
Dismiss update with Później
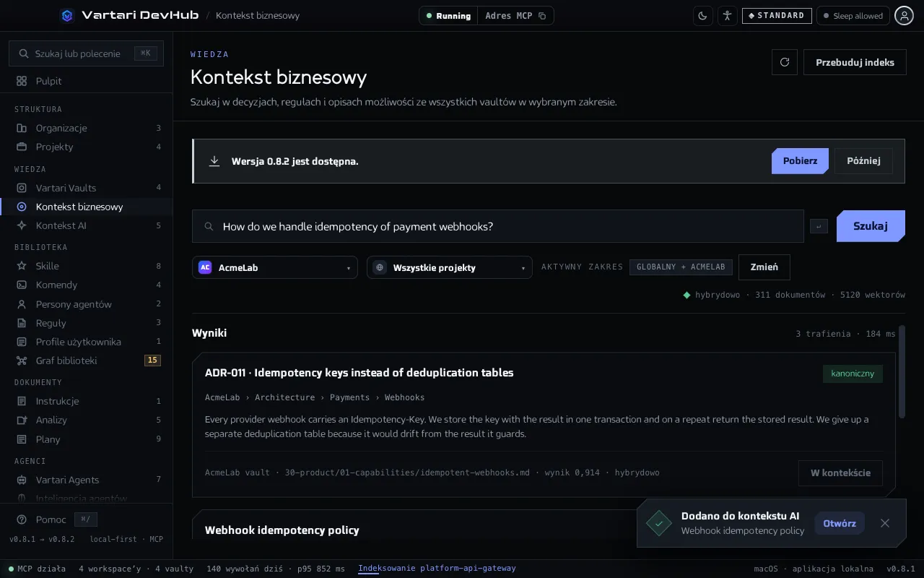point(863,160)
